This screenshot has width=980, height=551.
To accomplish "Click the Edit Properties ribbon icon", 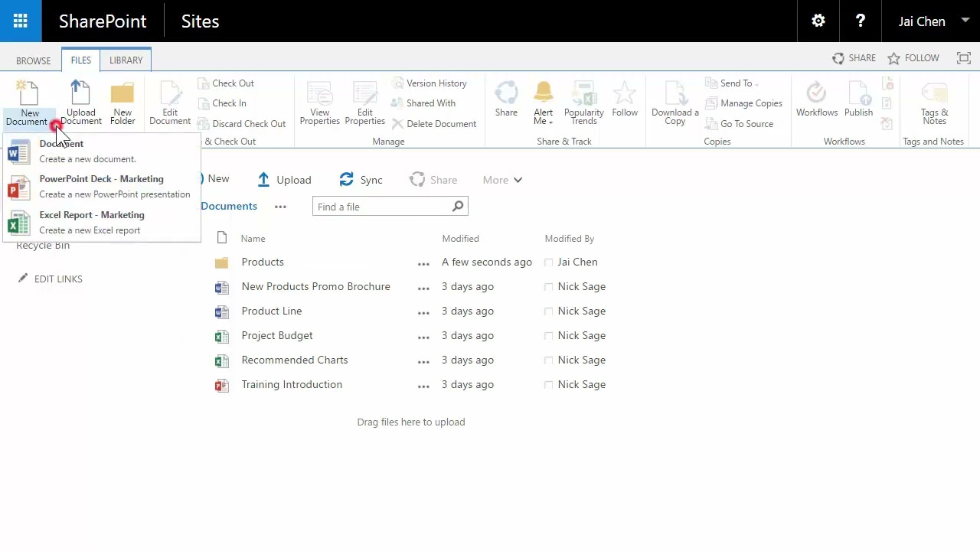I will tap(364, 93).
